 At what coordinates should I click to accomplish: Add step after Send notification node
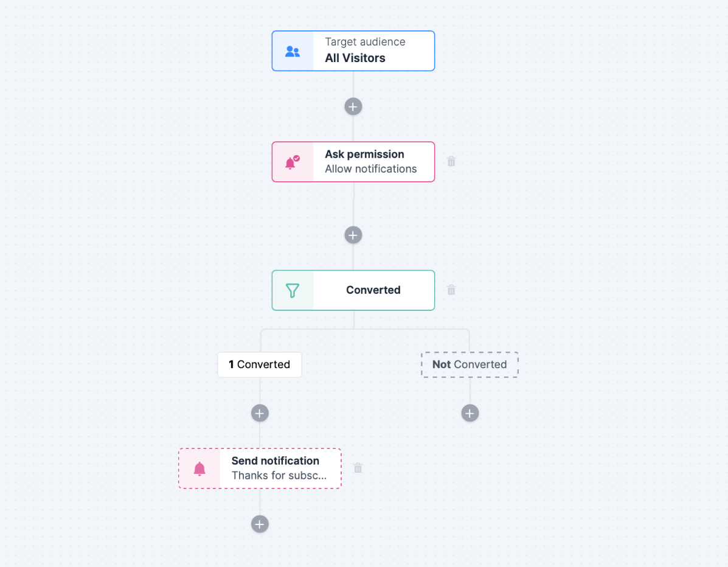pos(260,524)
